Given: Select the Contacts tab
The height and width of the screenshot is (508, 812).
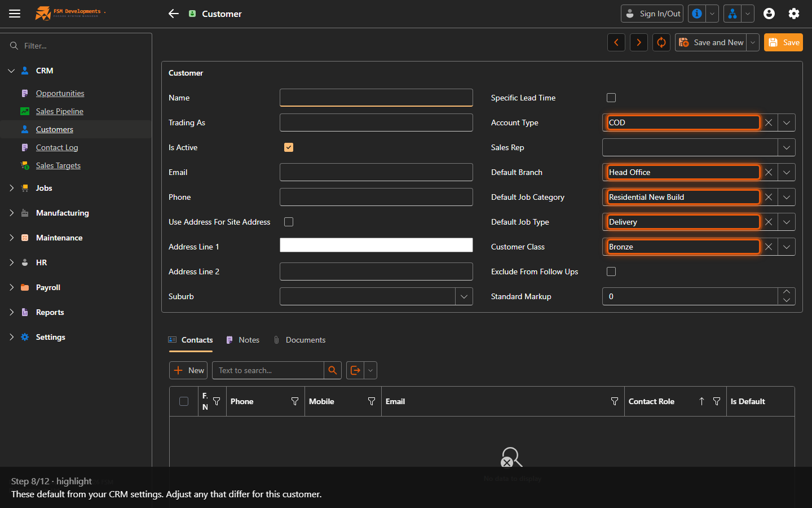Looking at the screenshot, I should pyautogui.click(x=191, y=340).
